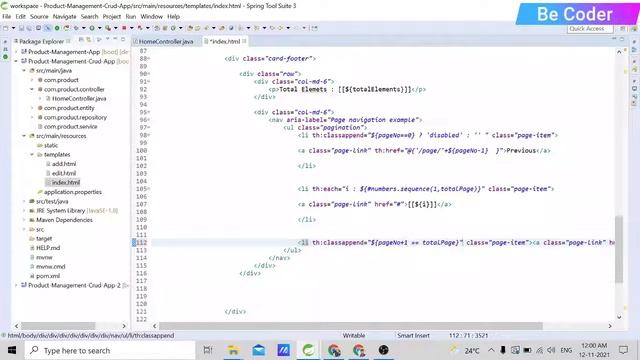Image resolution: width=640 pixels, height=360 pixels.
Task: Expand the com.product package
Action: click(x=32, y=80)
